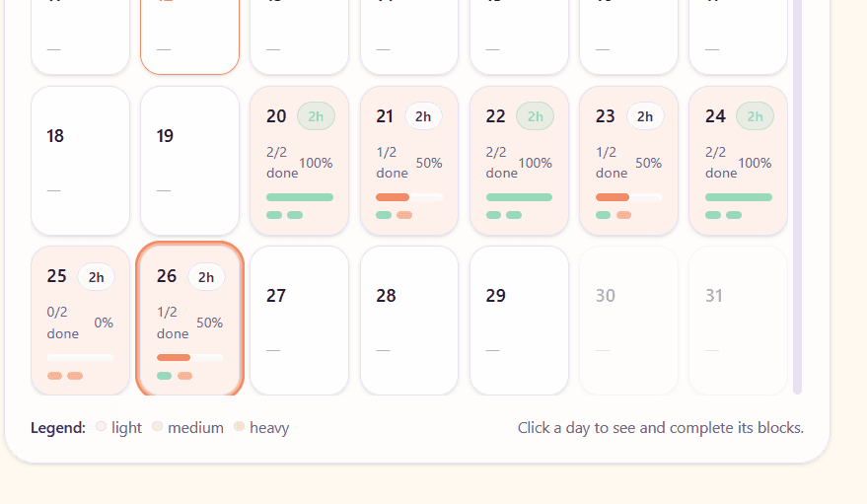Open day 19 in the calendar
Image resolution: width=867 pixels, height=504 pixels.
[189, 161]
